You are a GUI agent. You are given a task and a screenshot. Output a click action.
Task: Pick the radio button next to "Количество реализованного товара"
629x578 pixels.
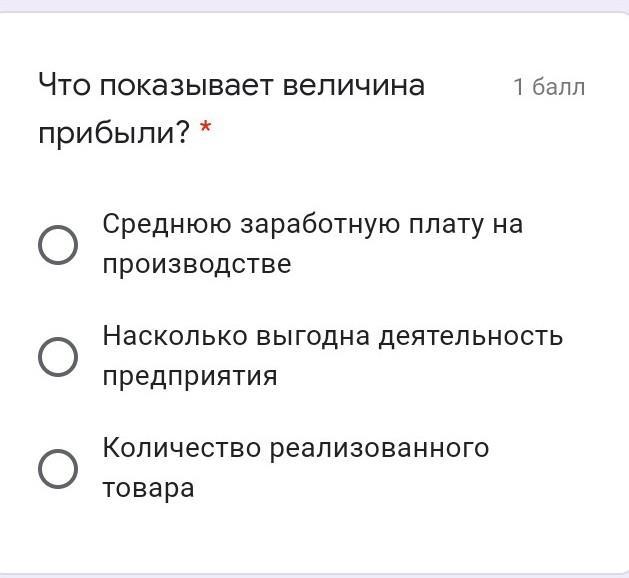click(58, 468)
